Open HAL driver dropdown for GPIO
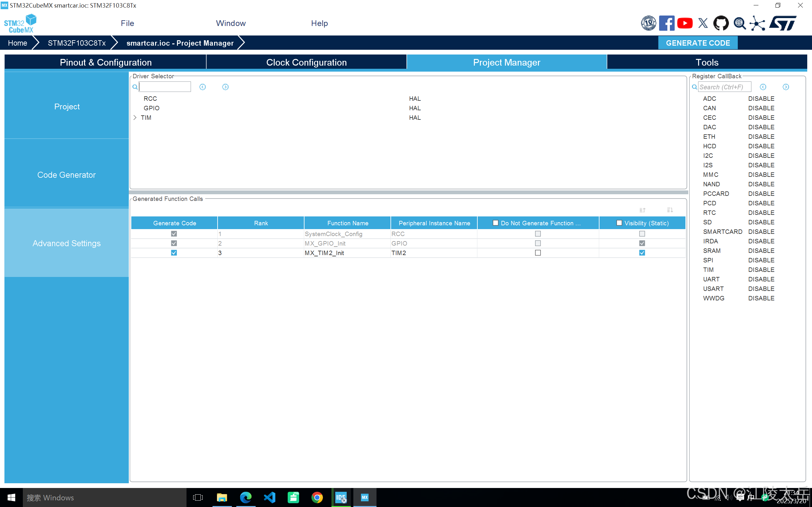Image resolution: width=812 pixels, height=507 pixels. tap(415, 108)
